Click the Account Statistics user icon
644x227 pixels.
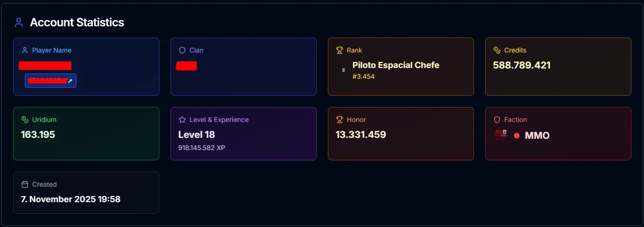(19, 23)
